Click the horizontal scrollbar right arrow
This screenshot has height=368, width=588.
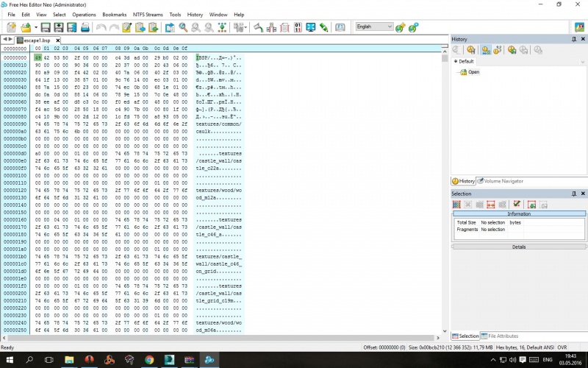tap(437, 338)
